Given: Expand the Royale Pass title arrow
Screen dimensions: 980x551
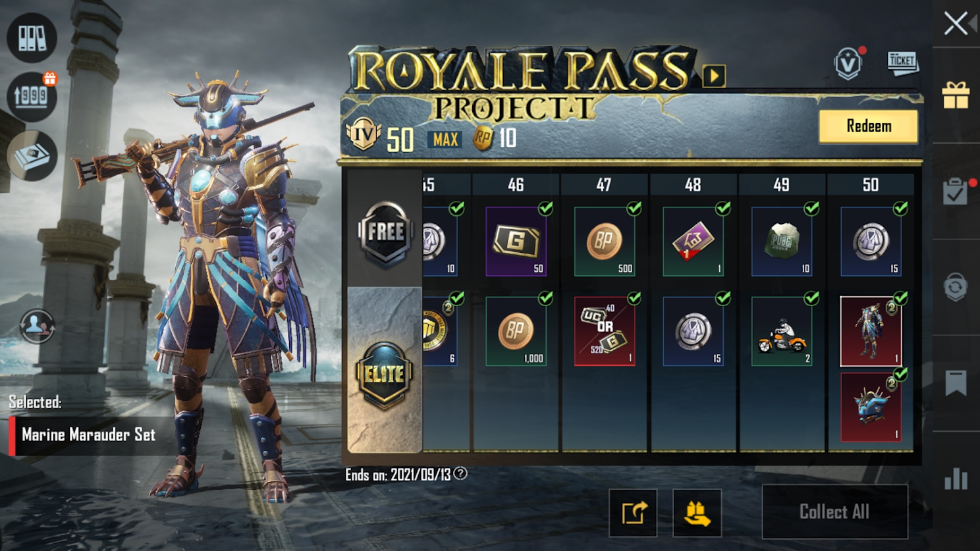Looking at the screenshot, I should coord(714,76).
